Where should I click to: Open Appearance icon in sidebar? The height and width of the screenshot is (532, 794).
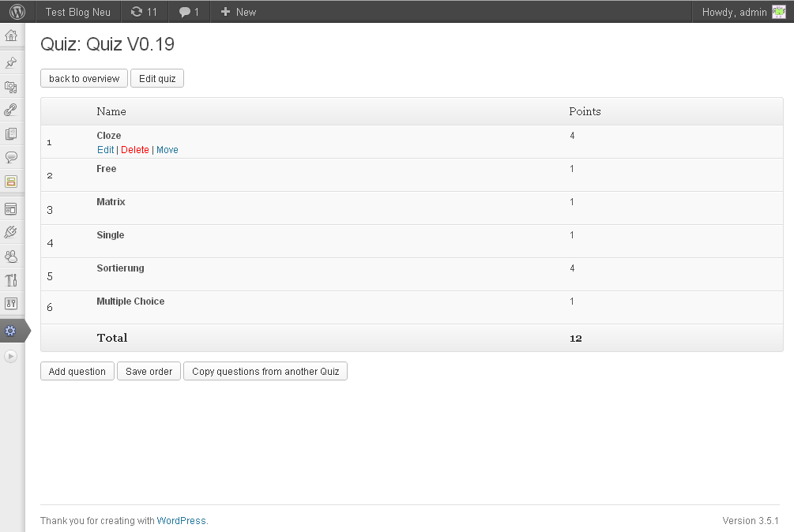(11, 208)
